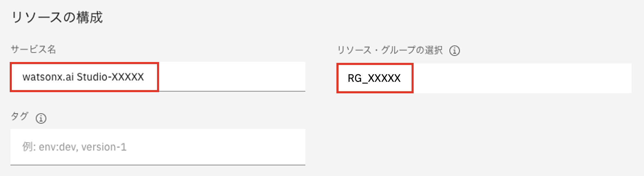Click the env:dev example text in tags
Image resolution: width=644 pixels, height=176 pixels.
coord(58,147)
